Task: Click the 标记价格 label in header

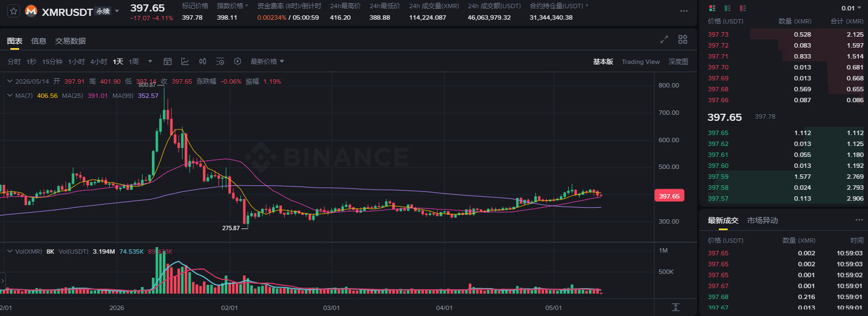Action: [x=195, y=6]
